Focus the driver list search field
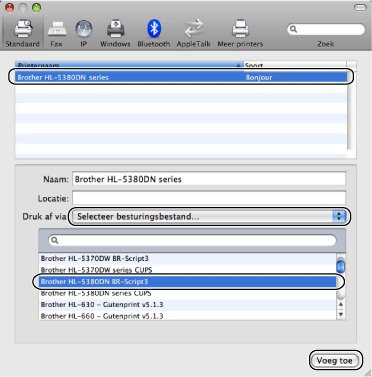 click(192, 240)
